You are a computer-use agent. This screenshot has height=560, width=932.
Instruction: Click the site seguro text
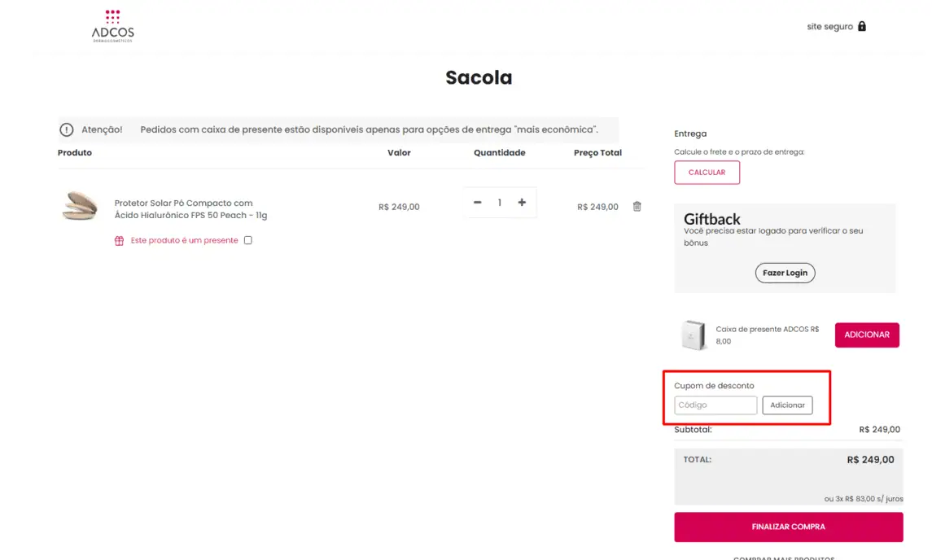pos(829,27)
